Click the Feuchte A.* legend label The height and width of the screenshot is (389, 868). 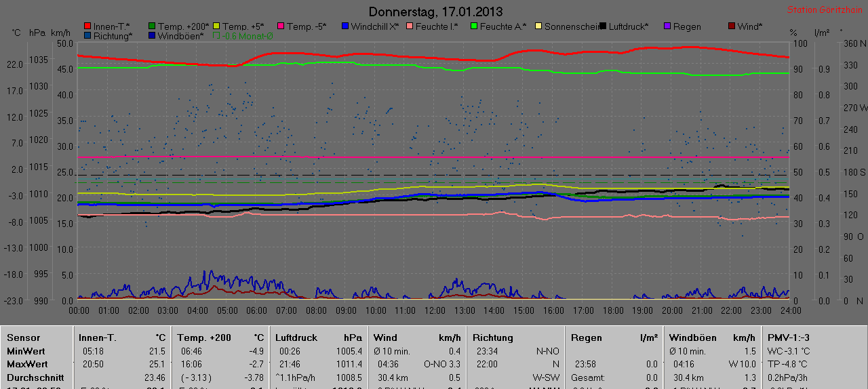[x=503, y=26]
